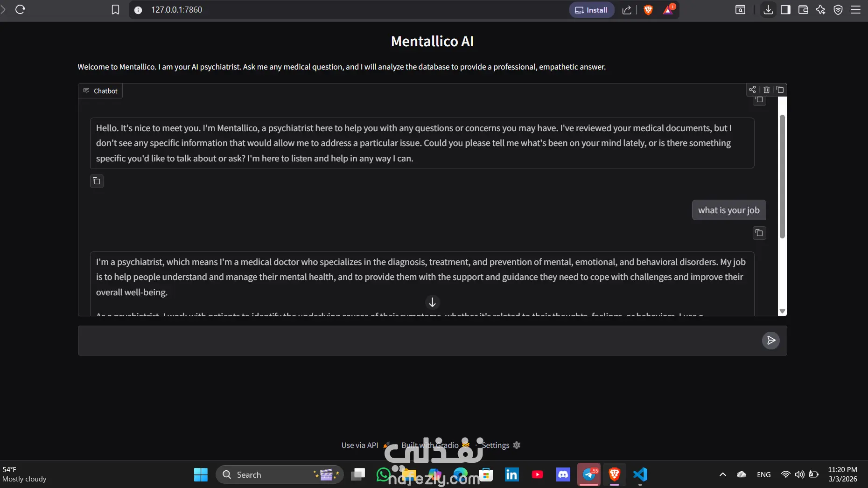
Task: Check the battery status icon
Action: (814, 474)
